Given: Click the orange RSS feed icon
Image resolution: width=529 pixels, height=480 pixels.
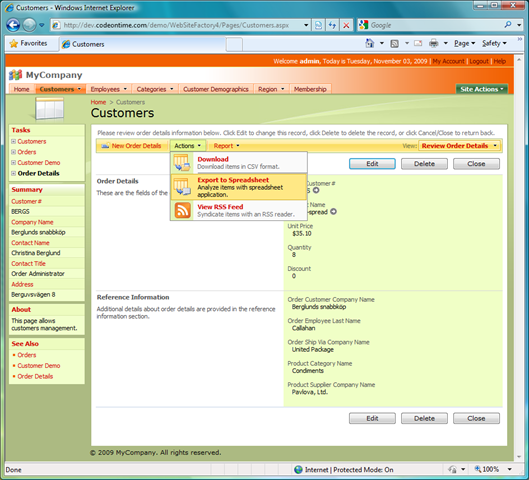Looking at the screenshot, I should (x=183, y=210).
